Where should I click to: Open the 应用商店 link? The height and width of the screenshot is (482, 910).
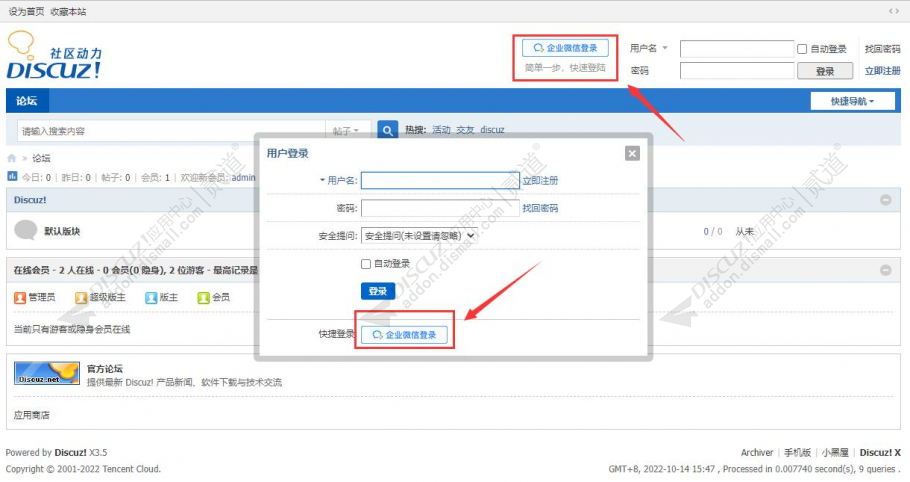pyautogui.click(x=32, y=415)
